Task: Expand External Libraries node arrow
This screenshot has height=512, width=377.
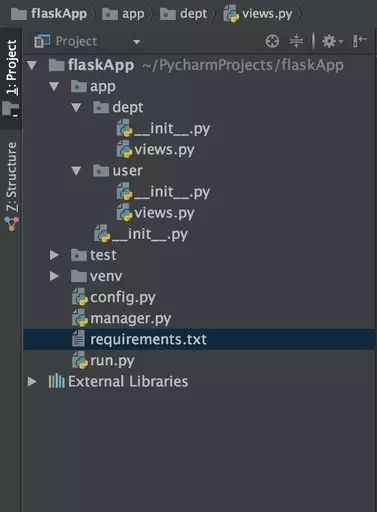Action: 32,381
